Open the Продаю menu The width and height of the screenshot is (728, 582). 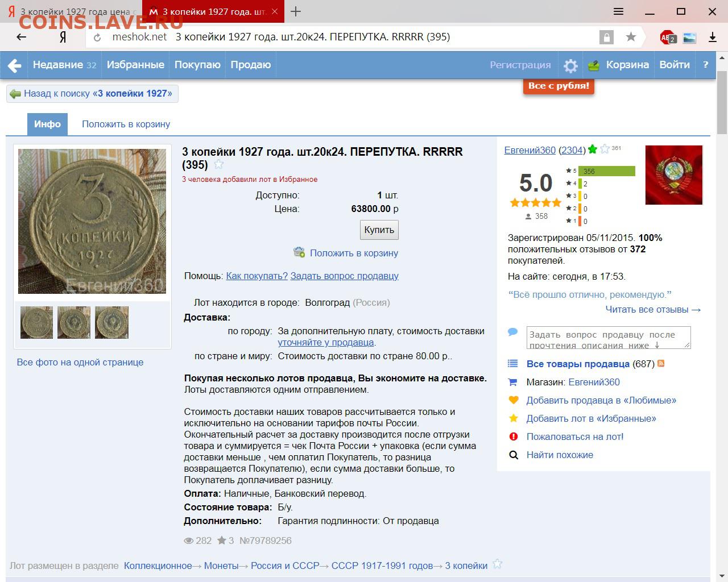(250, 65)
